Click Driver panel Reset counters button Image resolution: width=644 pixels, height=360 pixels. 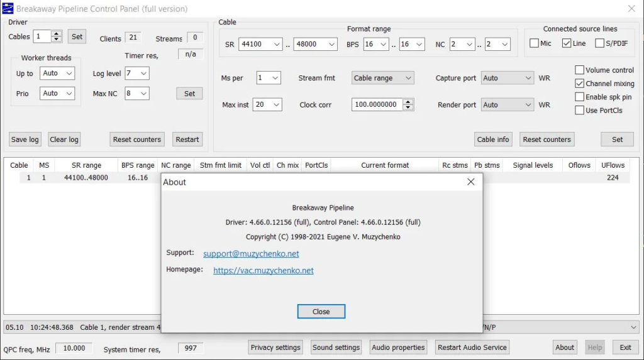pos(137,139)
